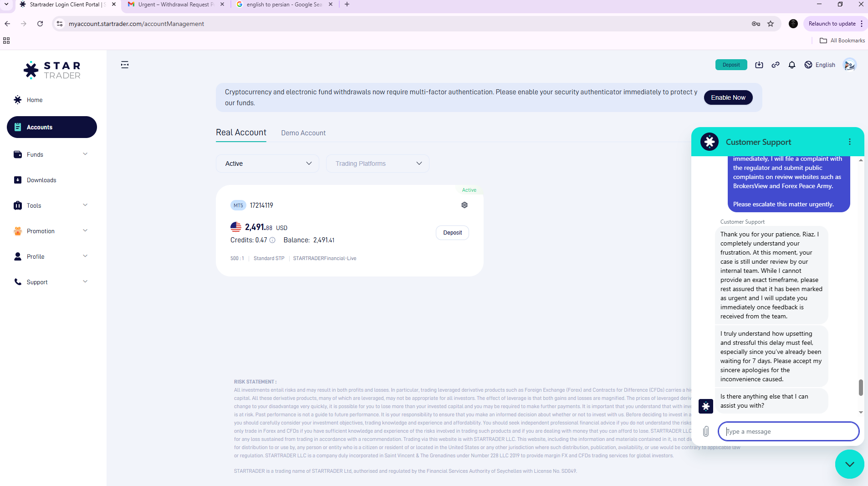Click the Balance value 2,491.41
The width and height of the screenshot is (868, 486).
click(x=324, y=240)
